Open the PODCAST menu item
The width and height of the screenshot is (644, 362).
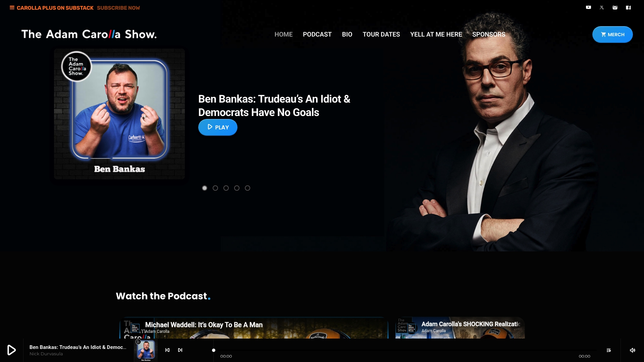click(317, 34)
